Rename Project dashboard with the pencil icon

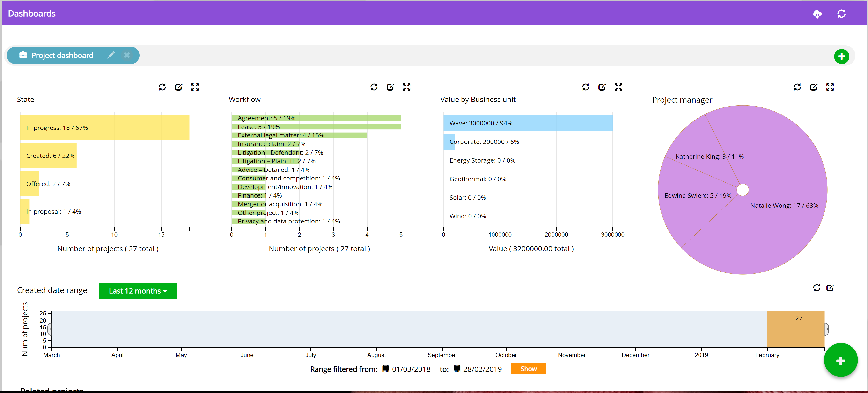pyautogui.click(x=111, y=55)
